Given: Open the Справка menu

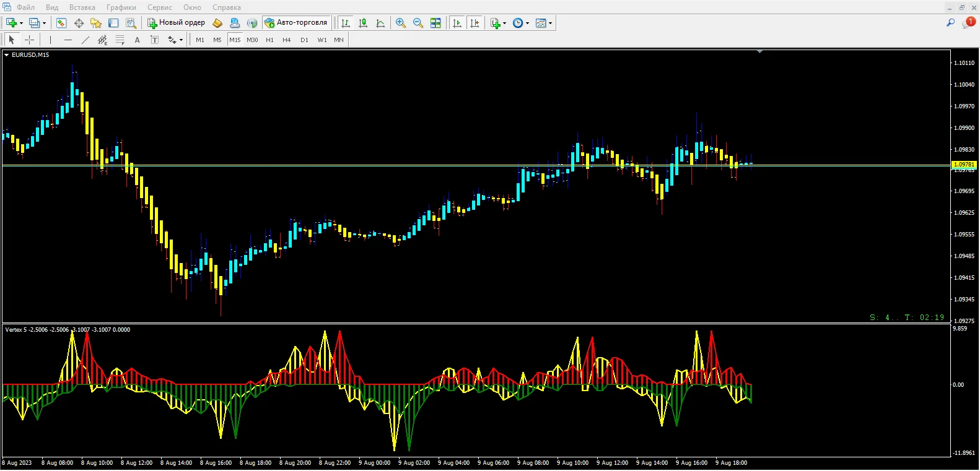Looking at the screenshot, I should (x=227, y=7).
